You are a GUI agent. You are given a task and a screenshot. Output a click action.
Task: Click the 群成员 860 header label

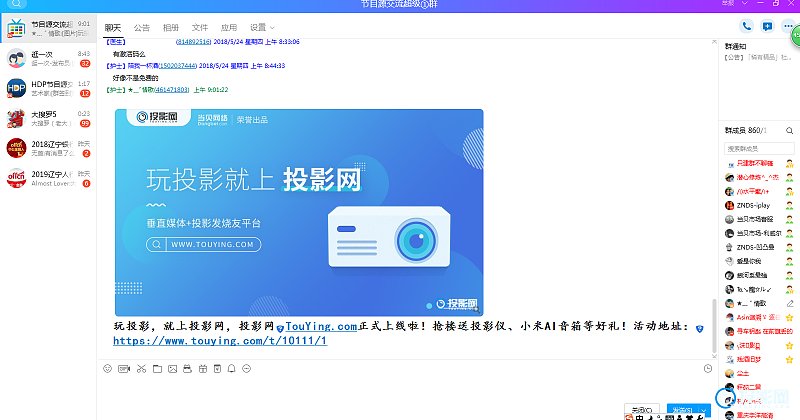pos(746,131)
